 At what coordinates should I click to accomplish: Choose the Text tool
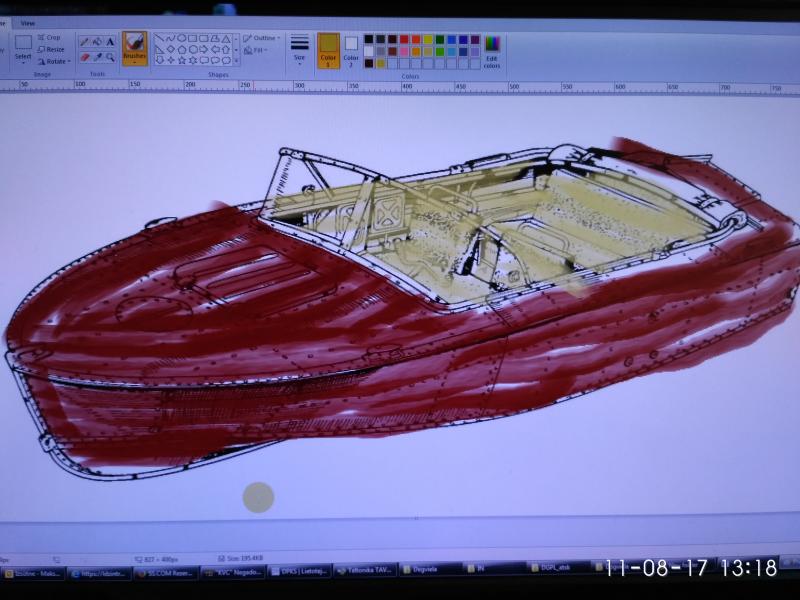point(110,42)
